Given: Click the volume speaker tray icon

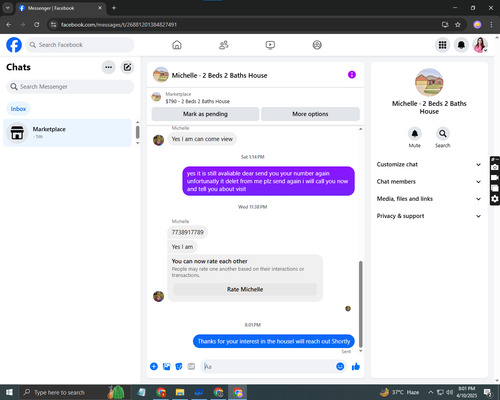Looking at the screenshot, I should click(x=449, y=392).
